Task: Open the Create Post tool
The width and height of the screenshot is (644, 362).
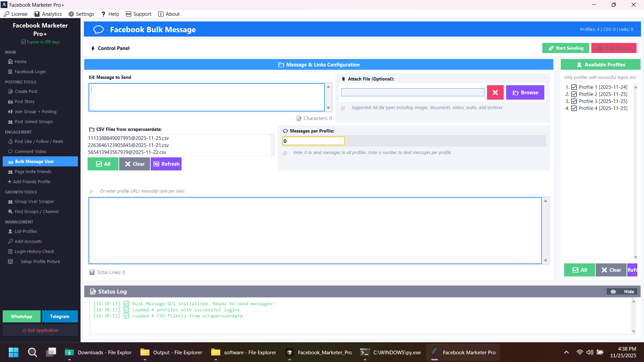Action: point(26,91)
